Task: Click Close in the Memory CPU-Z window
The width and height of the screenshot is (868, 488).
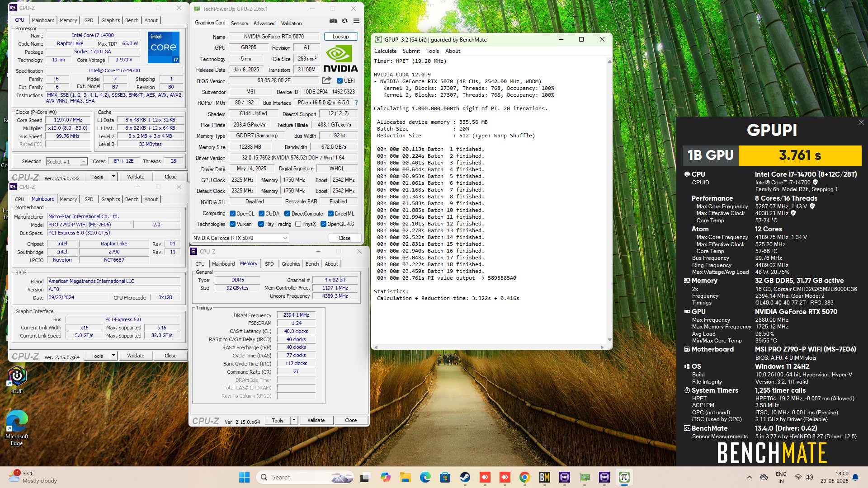Action: (351, 420)
